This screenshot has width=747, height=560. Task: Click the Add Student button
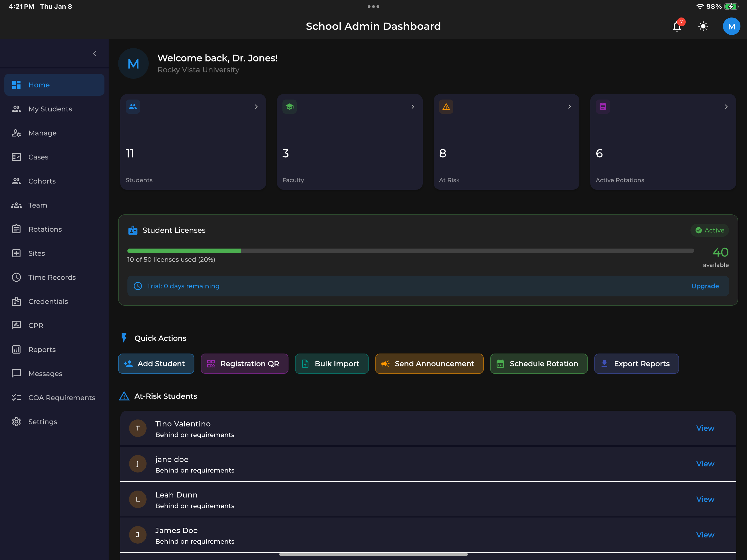pos(156,363)
